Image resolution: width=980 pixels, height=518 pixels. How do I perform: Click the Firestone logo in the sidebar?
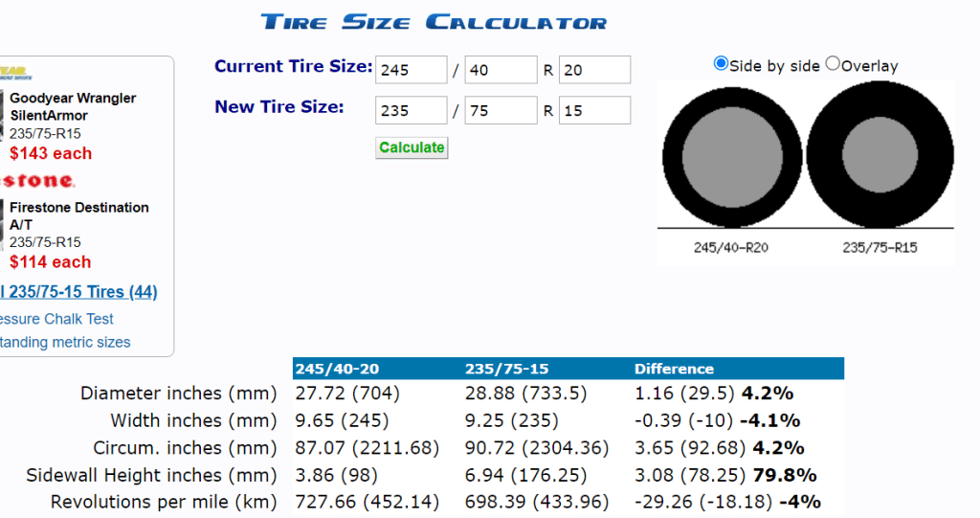(x=36, y=181)
